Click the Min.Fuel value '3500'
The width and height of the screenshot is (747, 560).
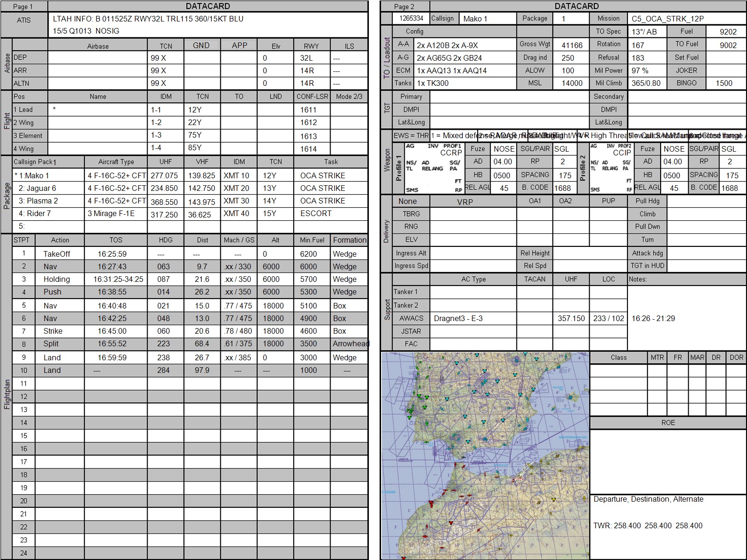308,344
